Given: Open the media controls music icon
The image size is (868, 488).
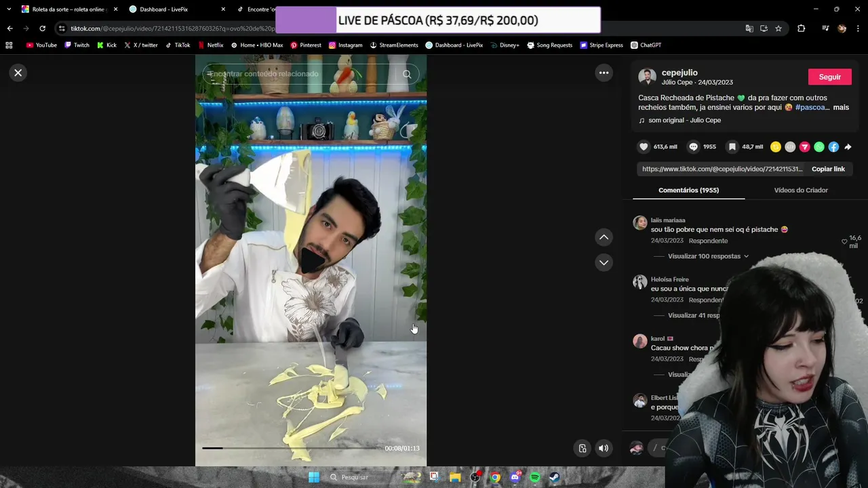Looking at the screenshot, I should [x=825, y=28].
